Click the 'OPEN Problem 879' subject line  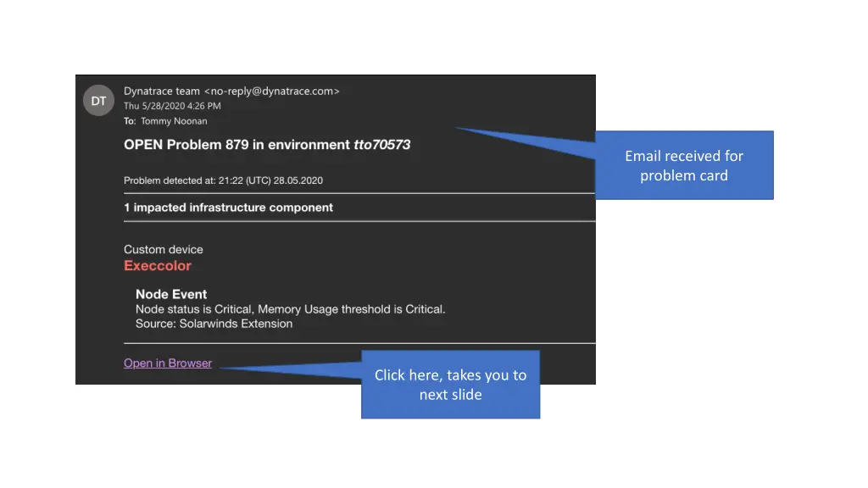tap(186, 144)
